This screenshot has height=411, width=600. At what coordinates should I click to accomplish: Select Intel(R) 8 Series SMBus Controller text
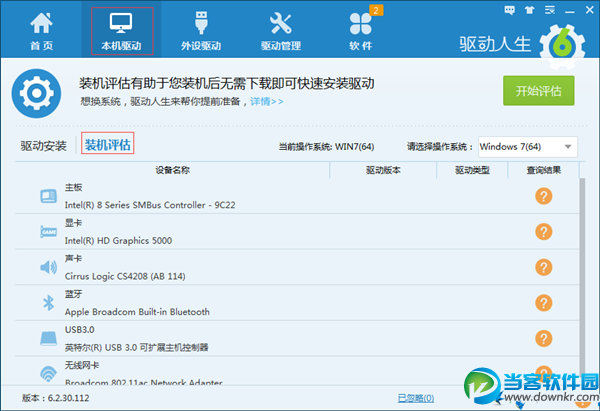(x=150, y=205)
